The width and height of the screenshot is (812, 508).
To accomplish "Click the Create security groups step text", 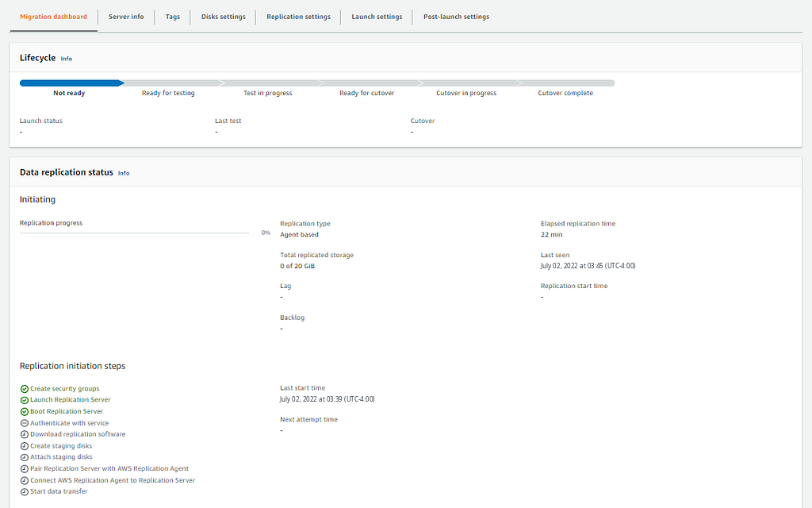I will [x=65, y=389].
